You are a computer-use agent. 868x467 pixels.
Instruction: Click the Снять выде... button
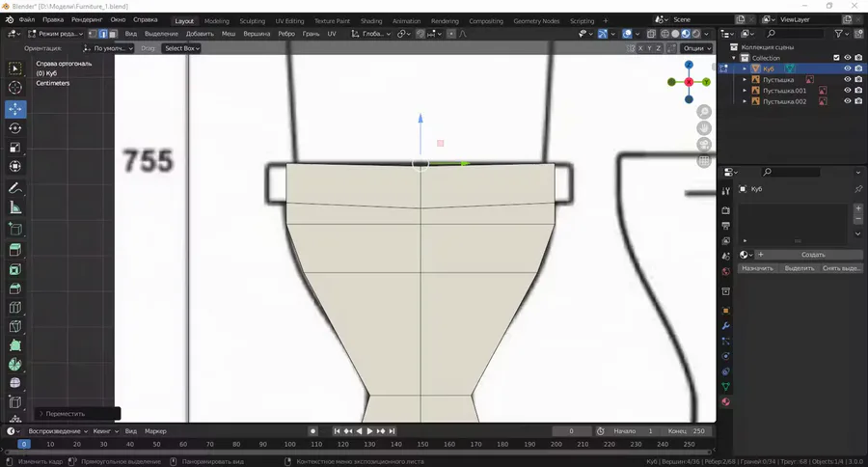tap(841, 268)
